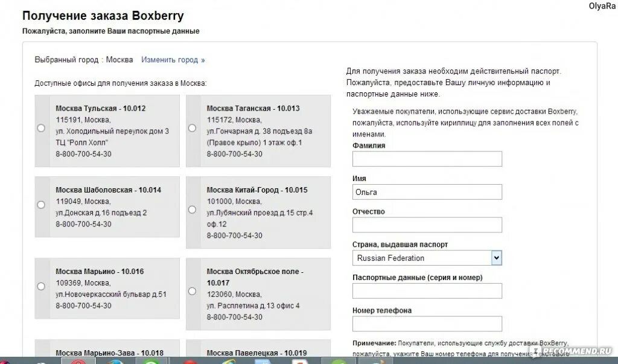Open the Russian Federation passport country dropdown
This screenshot has height=364, width=618.
tap(427, 258)
